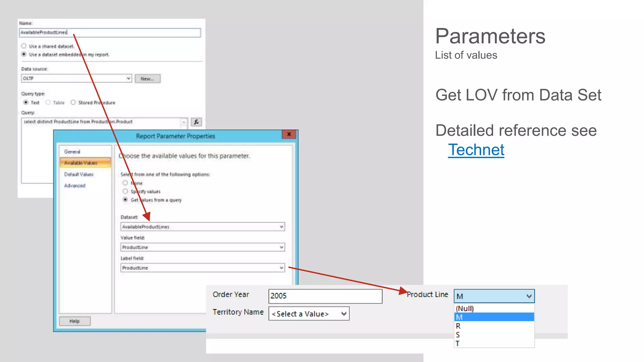Pick R in the Product Line list

coord(494,326)
